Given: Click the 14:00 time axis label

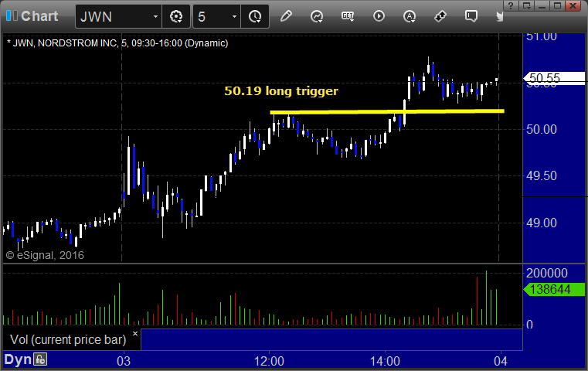Looking at the screenshot, I should pyautogui.click(x=385, y=361).
